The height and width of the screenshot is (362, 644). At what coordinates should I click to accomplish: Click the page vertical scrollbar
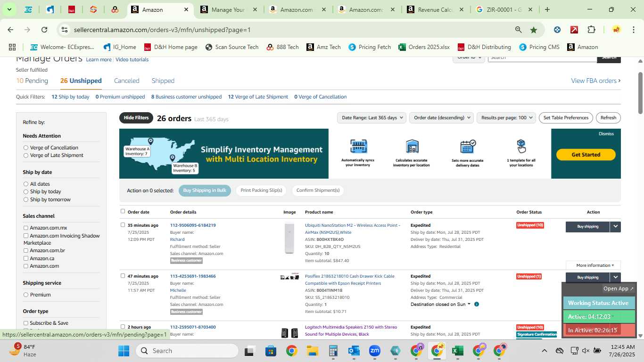[640, 92]
